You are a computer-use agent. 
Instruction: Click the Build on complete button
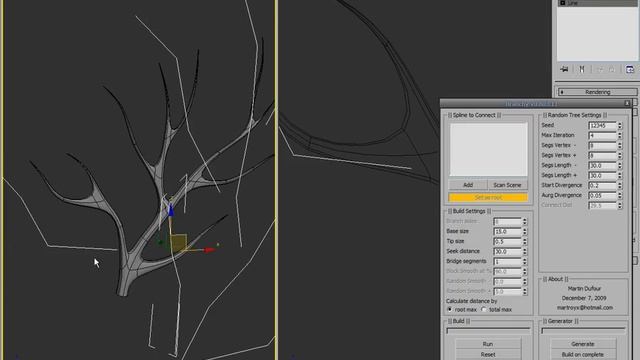[582, 355]
